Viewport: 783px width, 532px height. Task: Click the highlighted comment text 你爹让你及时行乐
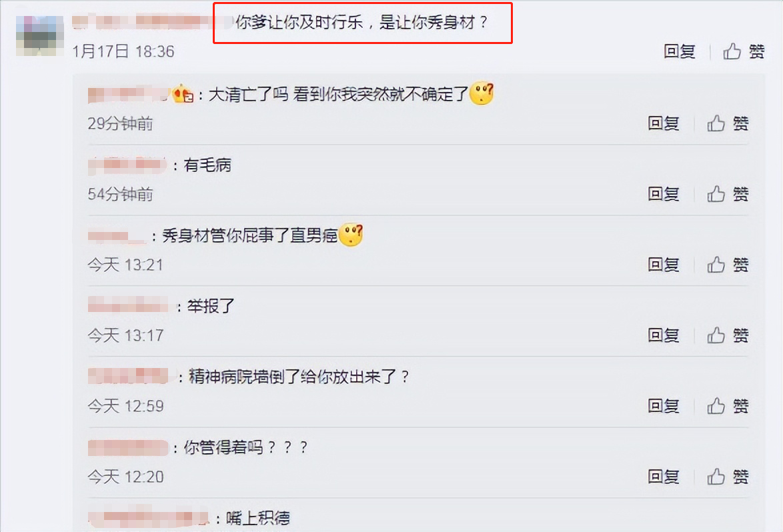point(299,23)
